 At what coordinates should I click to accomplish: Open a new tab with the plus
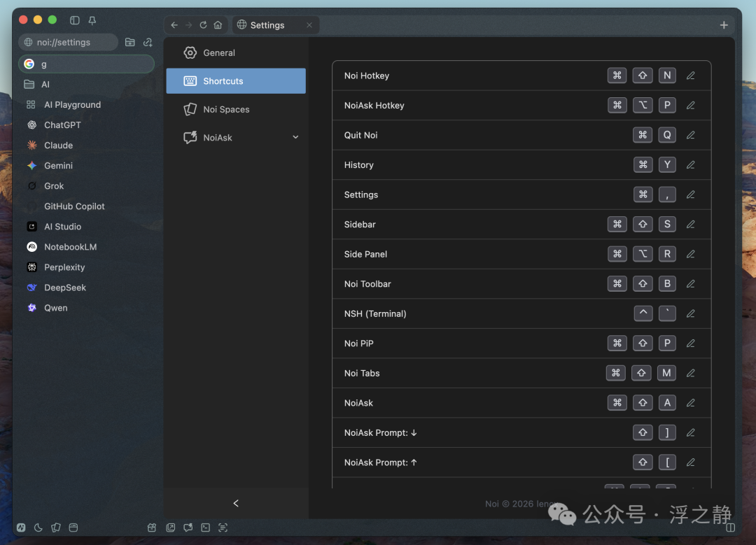click(x=724, y=25)
